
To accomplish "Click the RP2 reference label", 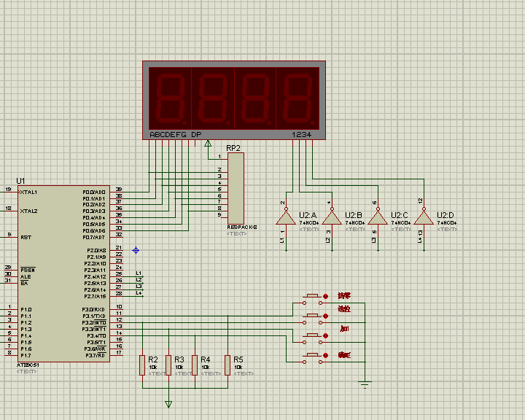I will (233, 148).
